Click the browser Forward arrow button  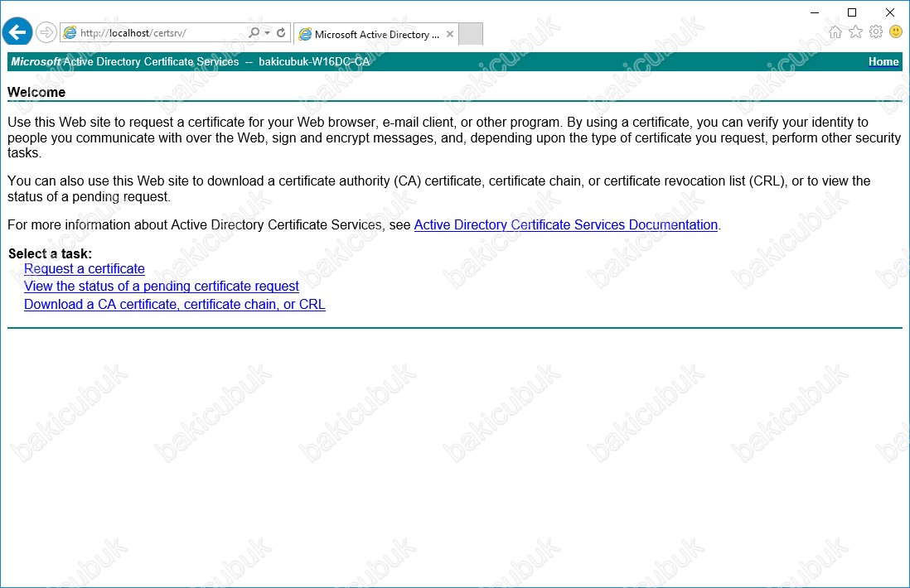coord(46,32)
